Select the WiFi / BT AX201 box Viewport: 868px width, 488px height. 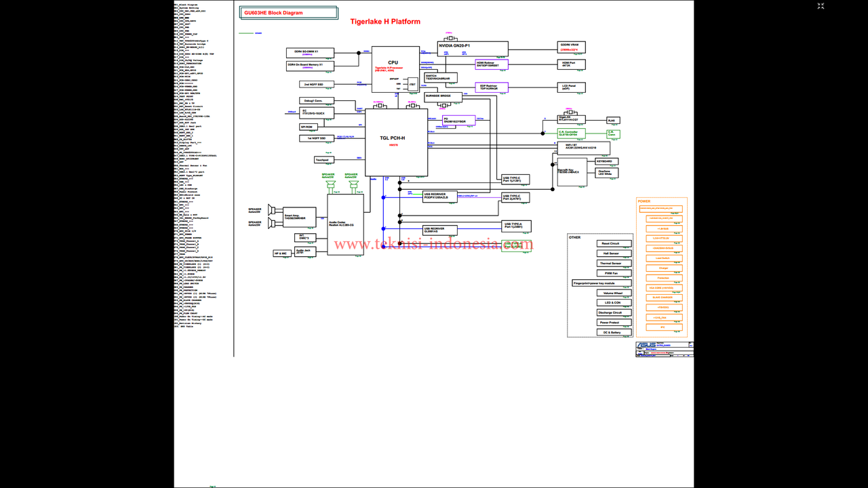[583, 147]
